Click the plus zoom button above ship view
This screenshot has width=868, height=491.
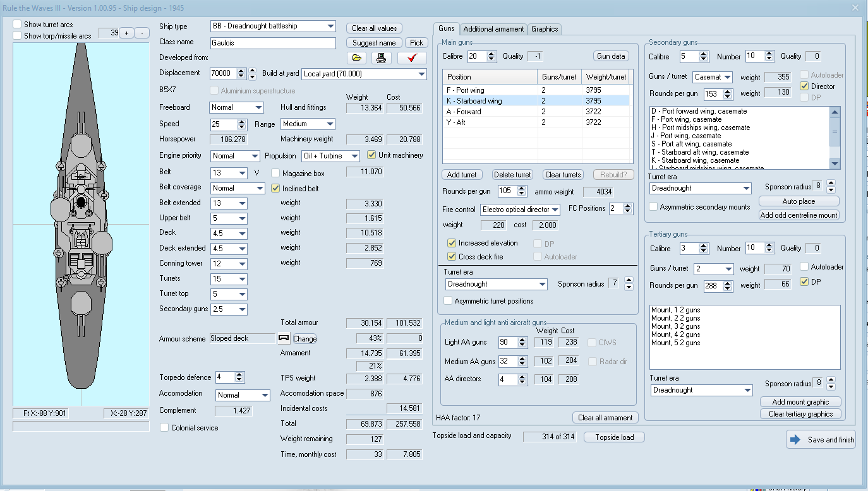(x=126, y=33)
